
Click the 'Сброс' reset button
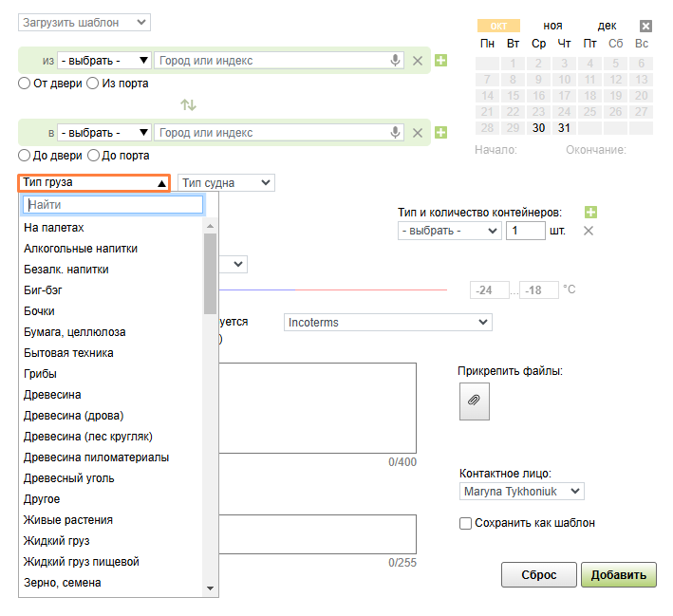(x=538, y=575)
